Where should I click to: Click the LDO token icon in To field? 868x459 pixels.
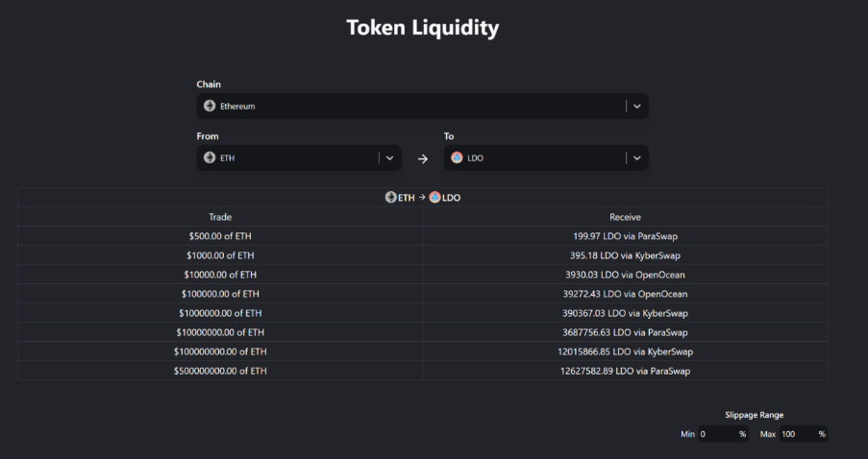tap(457, 157)
